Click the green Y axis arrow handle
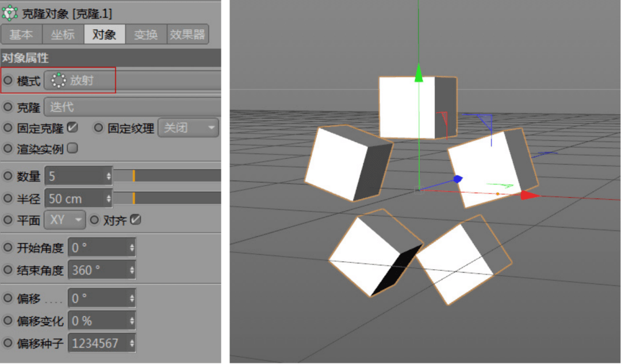 [x=419, y=73]
